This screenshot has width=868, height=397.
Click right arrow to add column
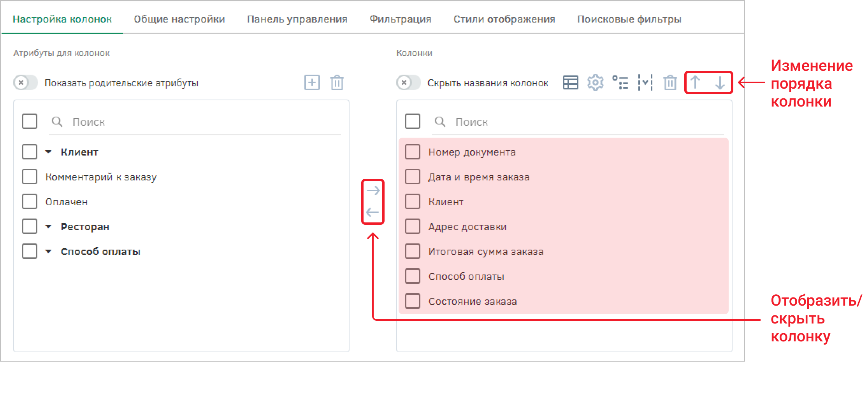(373, 191)
